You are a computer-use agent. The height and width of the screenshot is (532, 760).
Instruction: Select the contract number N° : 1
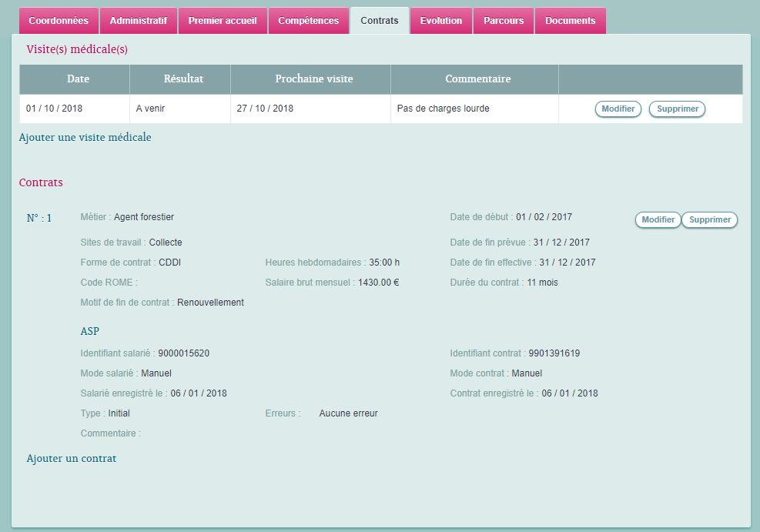coord(39,218)
